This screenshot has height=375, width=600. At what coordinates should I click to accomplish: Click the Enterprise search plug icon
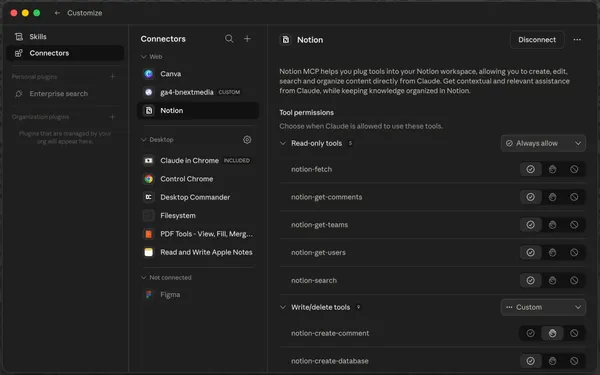coord(19,94)
